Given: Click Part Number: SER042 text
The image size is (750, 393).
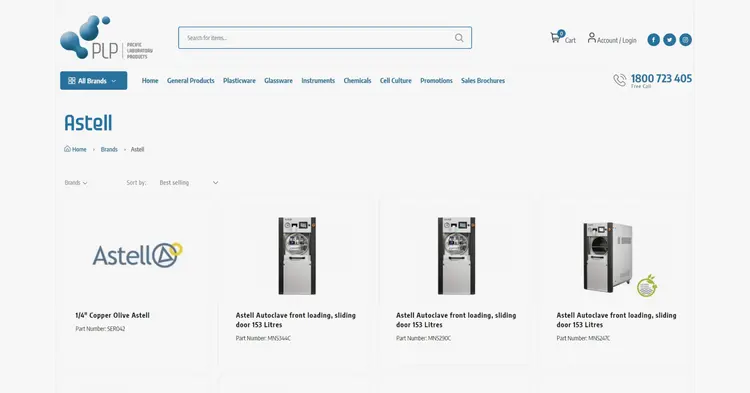Looking at the screenshot, I should click(100, 328).
